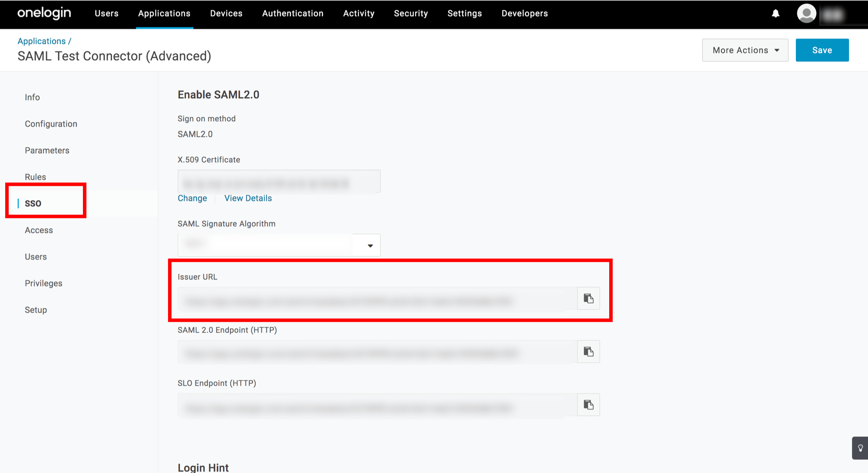Switch to the Rules tab
Screen dimensions: 868x473
[x=35, y=177]
